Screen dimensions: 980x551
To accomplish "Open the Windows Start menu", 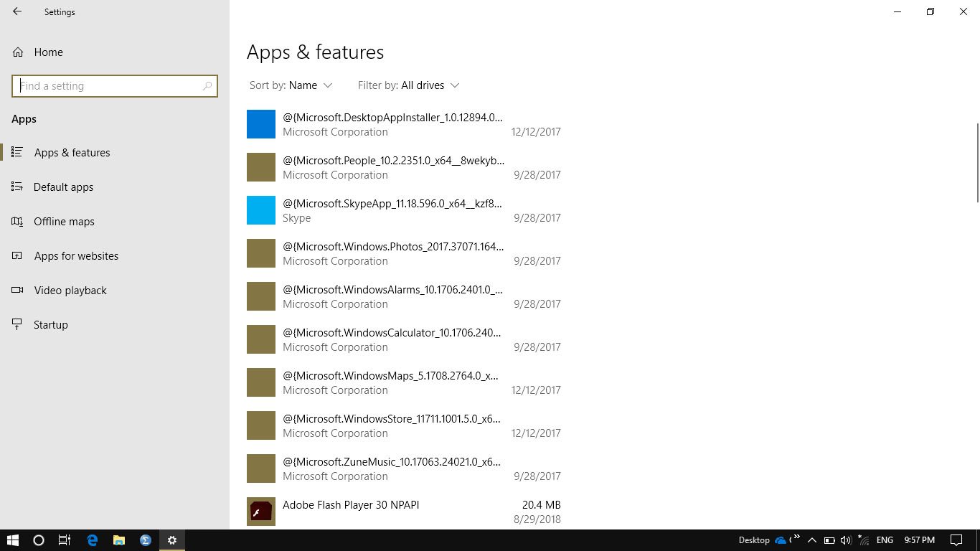I will [x=13, y=540].
